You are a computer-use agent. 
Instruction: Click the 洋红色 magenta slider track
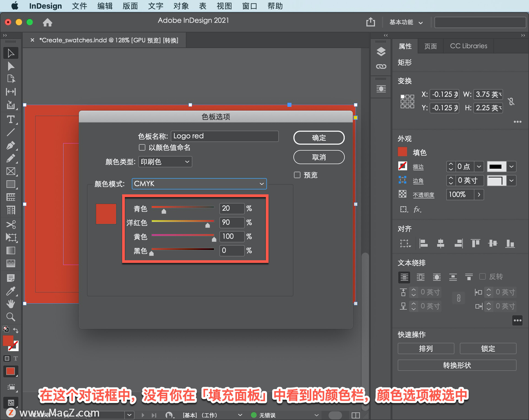pos(183,221)
